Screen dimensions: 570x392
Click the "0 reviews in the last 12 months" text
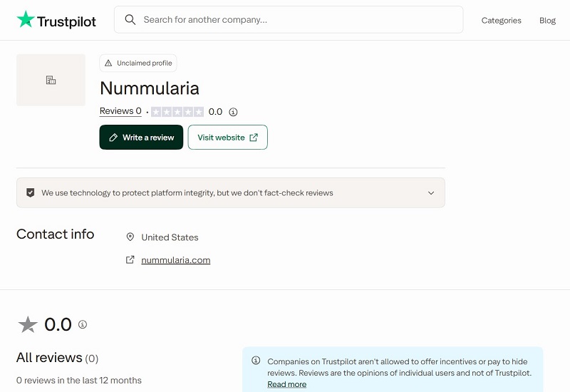(x=79, y=381)
